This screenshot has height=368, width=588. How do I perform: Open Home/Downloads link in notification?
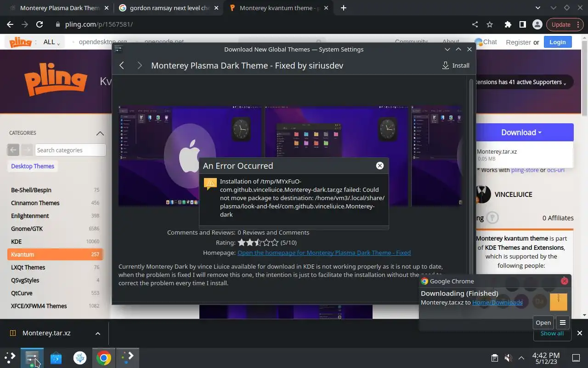[498, 302]
